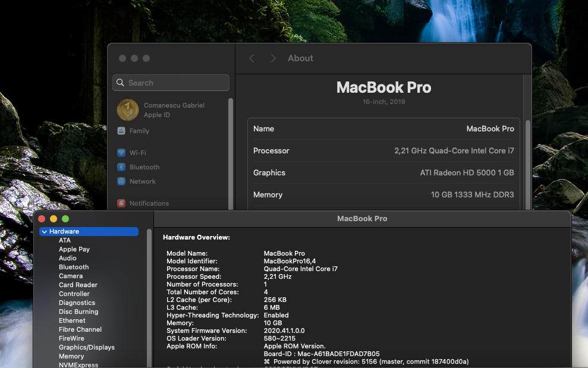
Task: Go forward with the right chevron in About
Action: coord(273,58)
